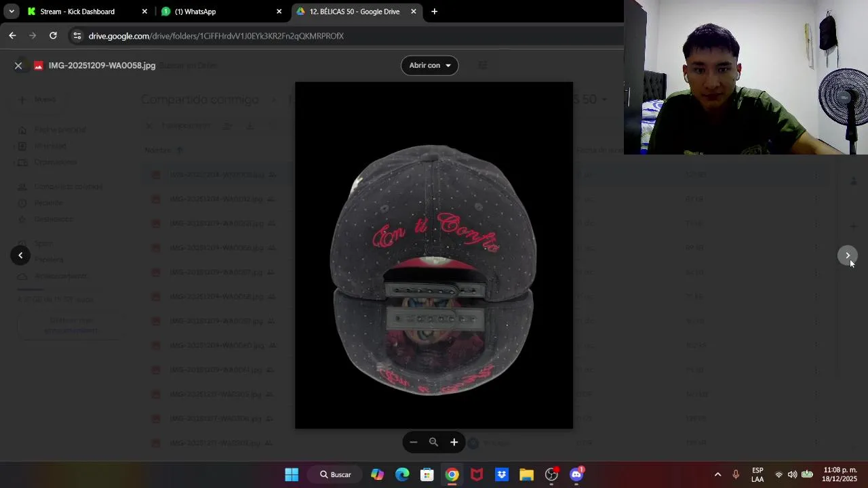Screen dimensions: 868x488
Task: Zoom in with the plus button
Action: coord(454,442)
